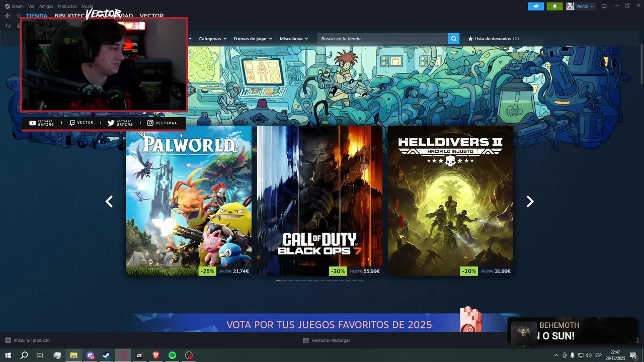
Task: Click the Buscar en la tienda field
Action: click(x=382, y=39)
